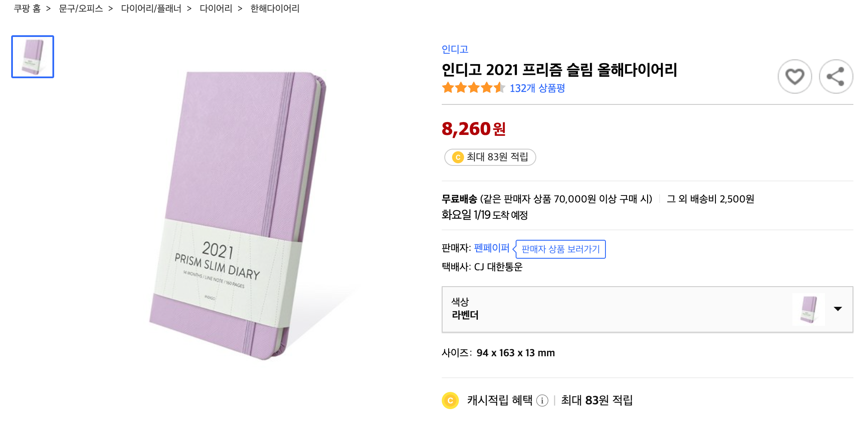The image size is (868, 422).
Task: Go to 문구/오피스 breadcrumb category
Action: click(x=81, y=9)
